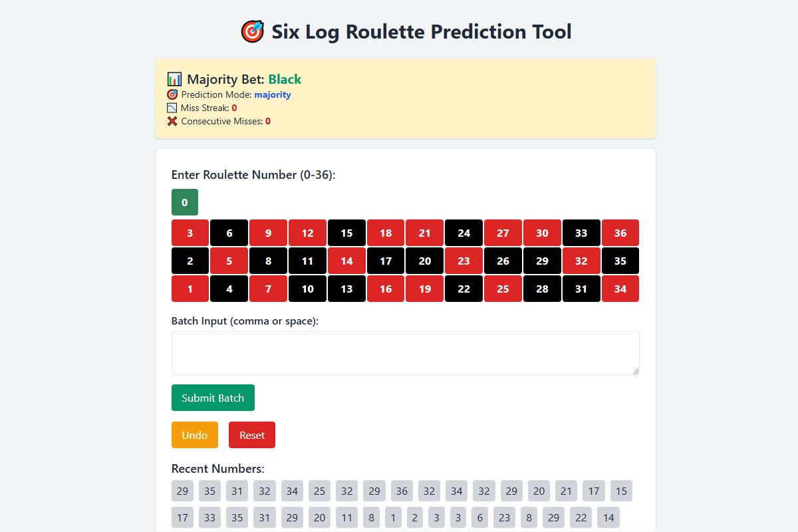This screenshot has width=798, height=532.
Task: Click the chart icon beside Miss Streak
Action: pos(172,108)
